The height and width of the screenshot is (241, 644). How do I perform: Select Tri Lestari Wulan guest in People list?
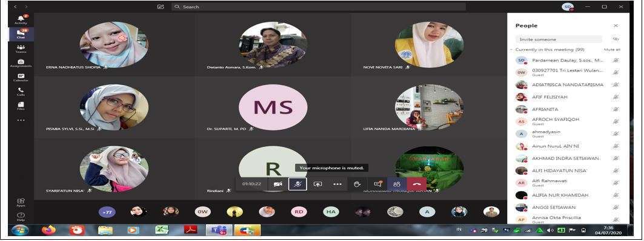tap(568, 72)
